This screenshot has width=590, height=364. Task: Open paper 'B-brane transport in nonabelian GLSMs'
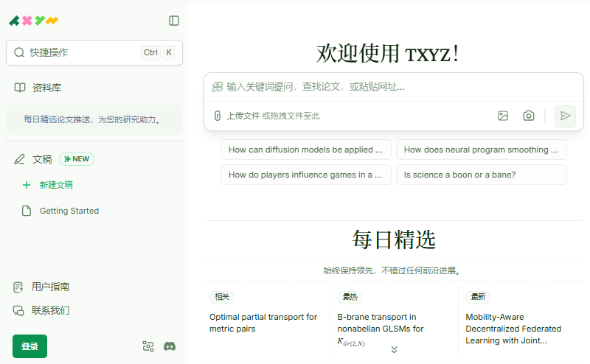[381, 329]
